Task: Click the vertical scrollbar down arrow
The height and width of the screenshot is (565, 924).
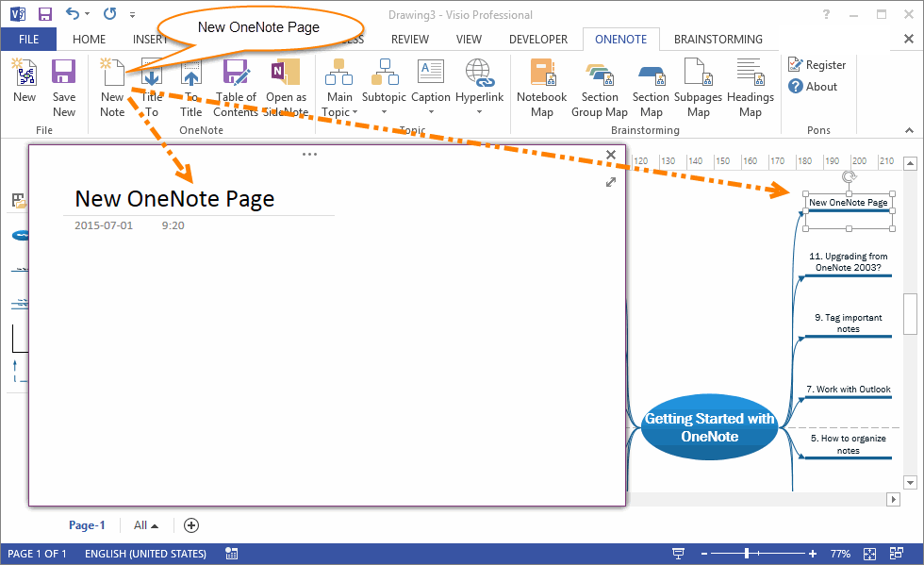Action: [x=911, y=482]
